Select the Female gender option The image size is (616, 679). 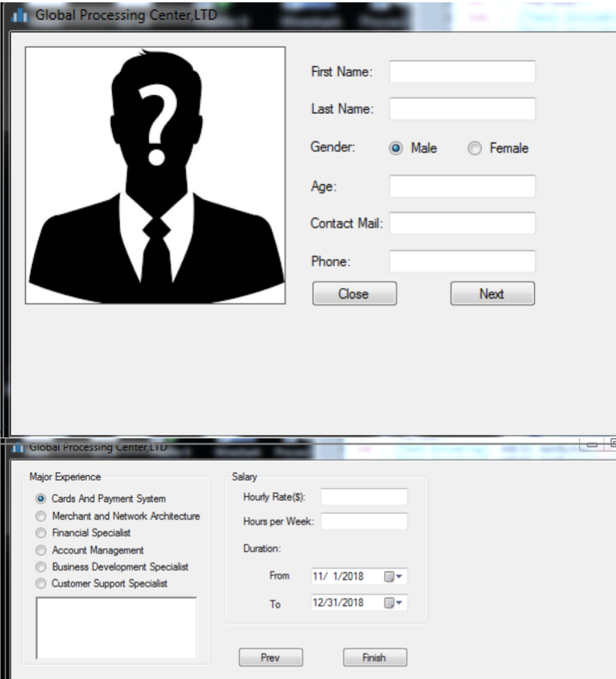coord(475,149)
